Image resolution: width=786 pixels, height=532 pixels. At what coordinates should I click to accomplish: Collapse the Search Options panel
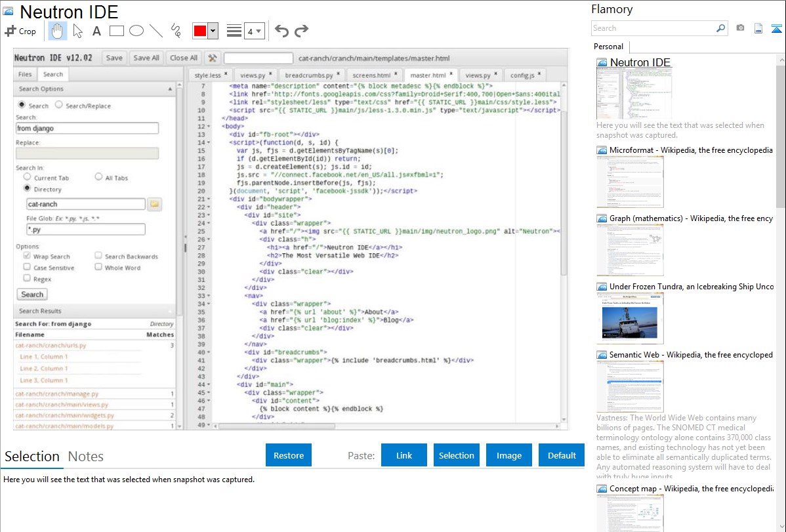tap(170, 89)
